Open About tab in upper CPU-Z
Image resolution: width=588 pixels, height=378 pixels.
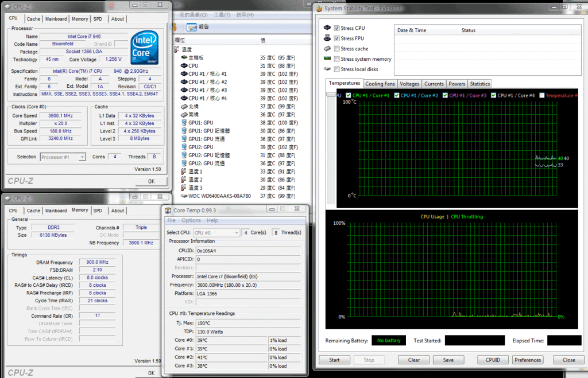coord(117,19)
